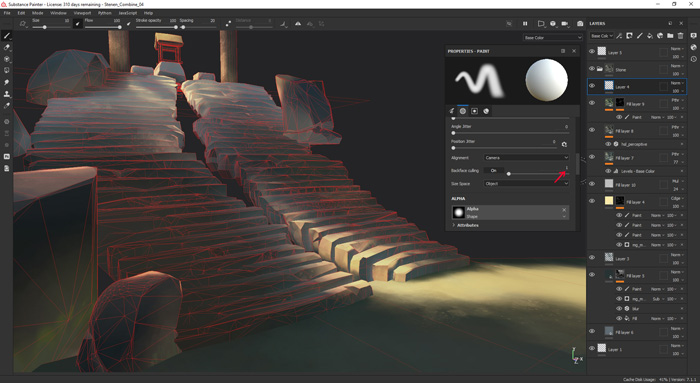Turn off Backface culling toggle
Viewport: 700px width, 383px height.
tap(493, 171)
